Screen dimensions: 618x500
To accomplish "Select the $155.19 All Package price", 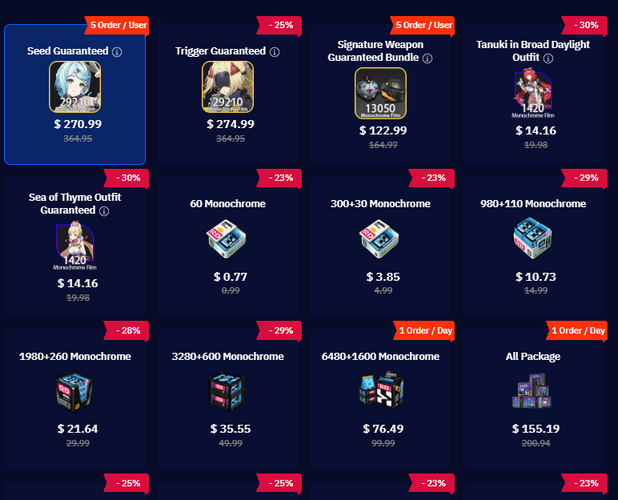I will (x=536, y=429).
